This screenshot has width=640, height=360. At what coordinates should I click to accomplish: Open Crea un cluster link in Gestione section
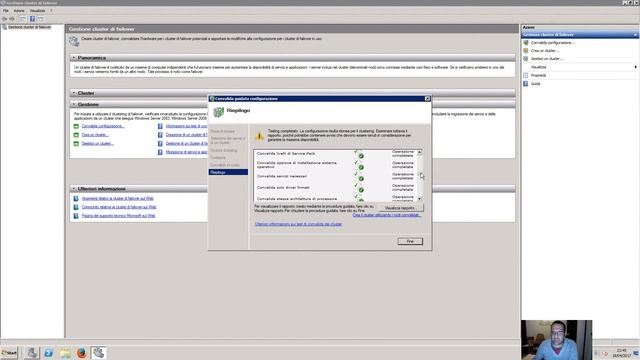95,135
